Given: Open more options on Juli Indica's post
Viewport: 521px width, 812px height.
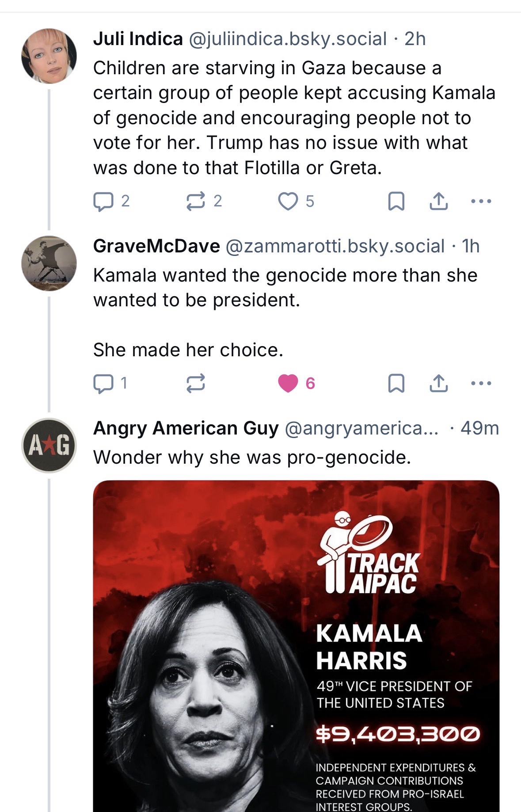Looking at the screenshot, I should click(x=481, y=201).
